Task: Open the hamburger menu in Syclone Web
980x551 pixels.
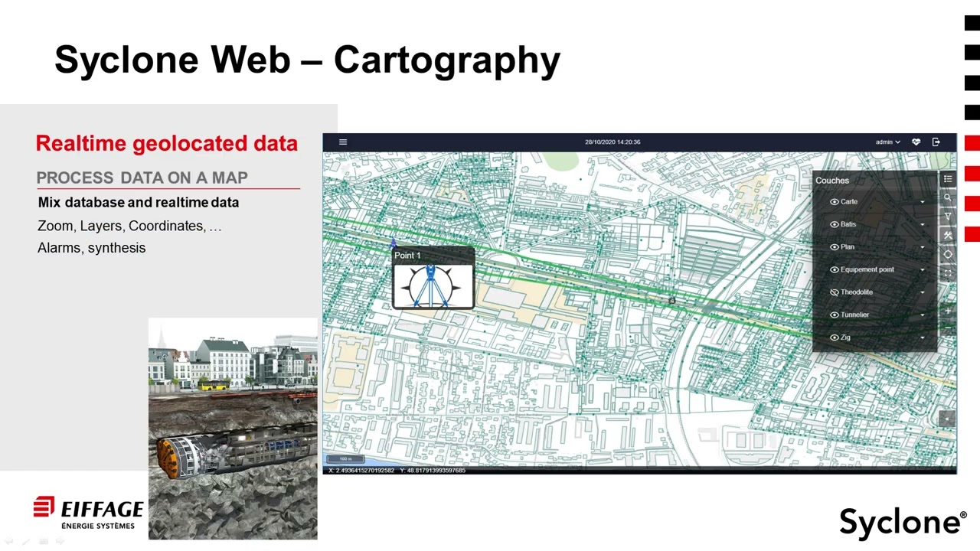Action: [x=343, y=142]
